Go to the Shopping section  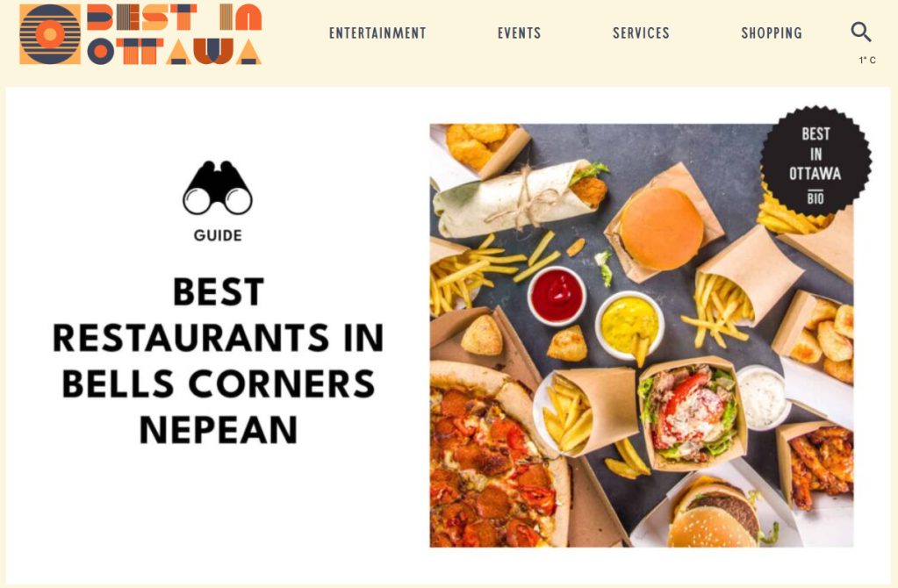(772, 33)
